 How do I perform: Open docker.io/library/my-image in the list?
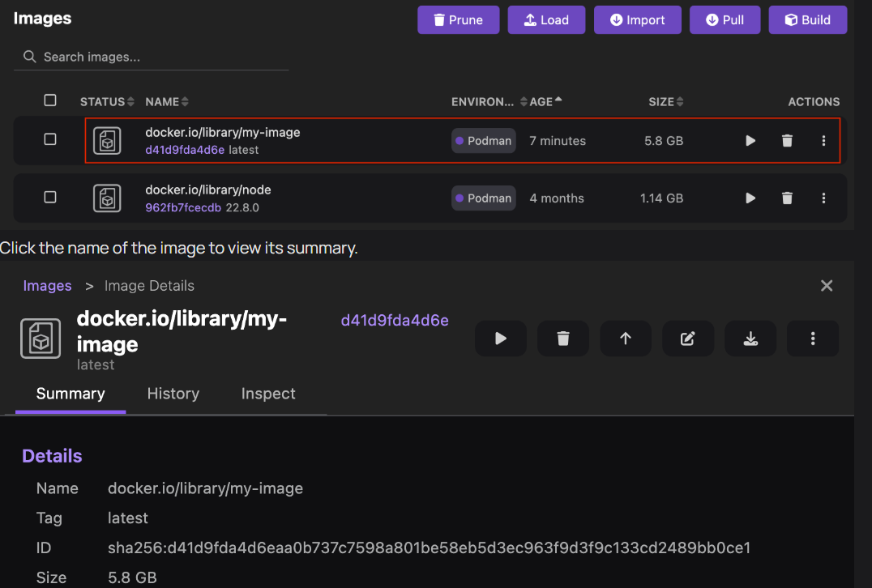click(222, 132)
